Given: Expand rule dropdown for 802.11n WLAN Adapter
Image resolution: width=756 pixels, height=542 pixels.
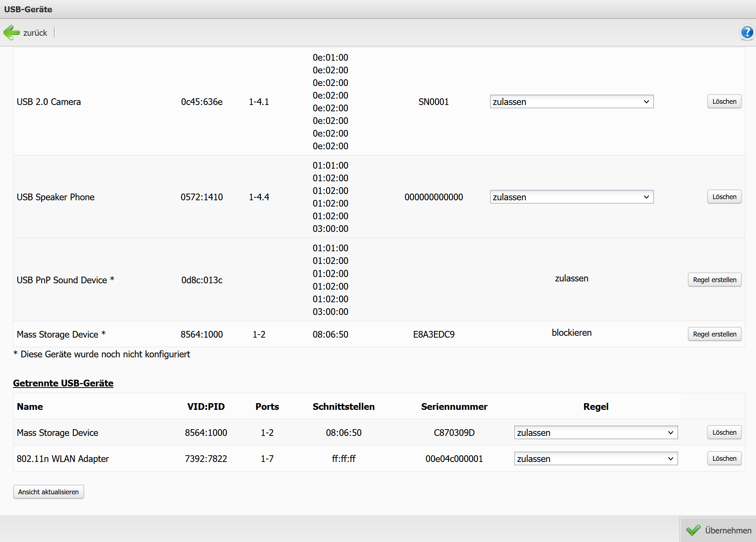Looking at the screenshot, I should [x=595, y=459].
